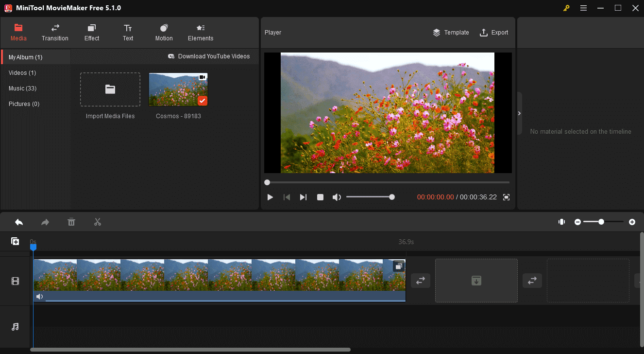
Task: Click zoom to fit timeline icon
Action: click(x=561, y=222)
